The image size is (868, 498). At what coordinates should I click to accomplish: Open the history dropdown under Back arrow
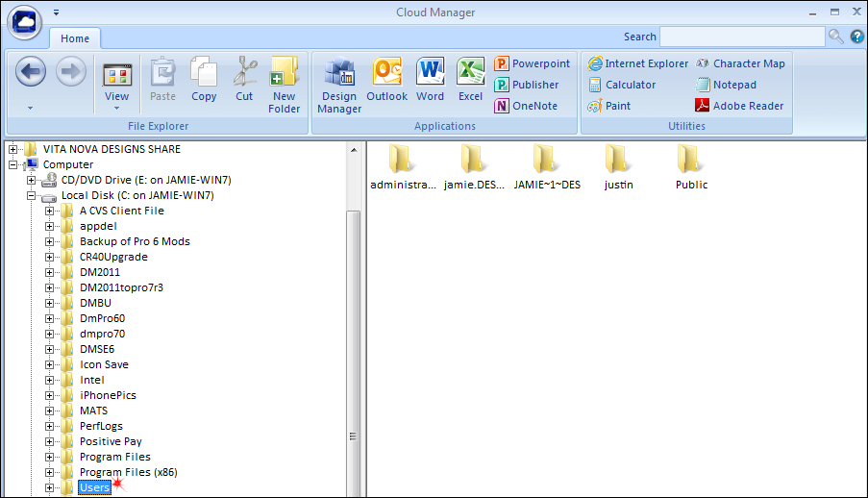pyautogui.click(x=31, y=108)
